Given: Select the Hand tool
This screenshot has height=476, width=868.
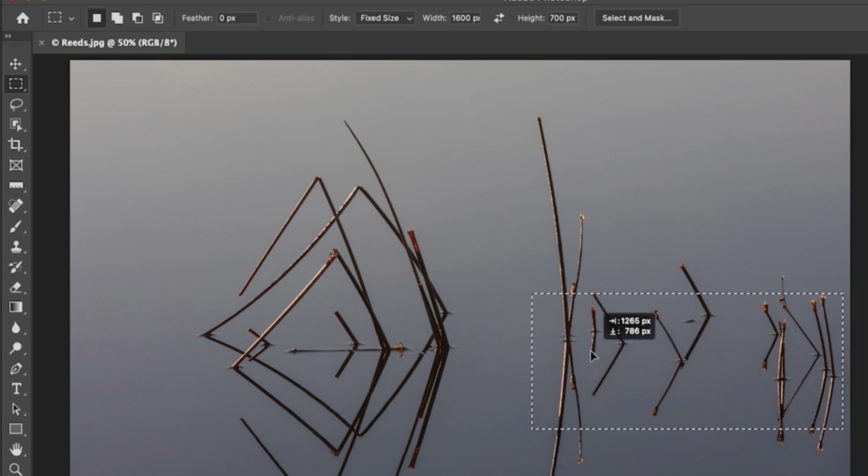Looking at the screenshot, I should click(x=16, y=449).
